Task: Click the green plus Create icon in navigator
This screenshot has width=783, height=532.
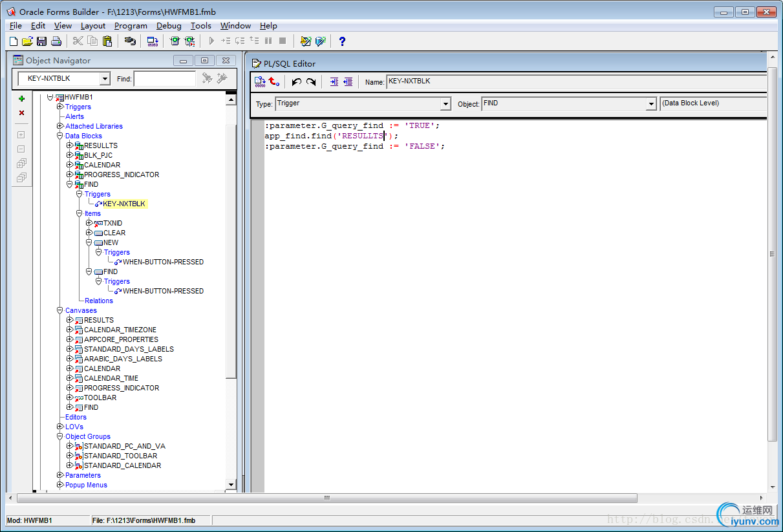Action: (21, 99)
